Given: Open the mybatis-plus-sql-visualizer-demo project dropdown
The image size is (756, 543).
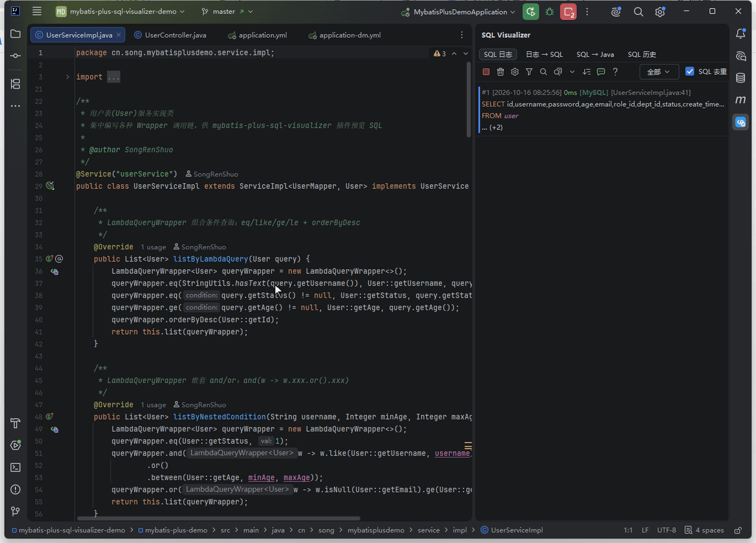Looking at the screenshot, I should [x=120, y=12].
